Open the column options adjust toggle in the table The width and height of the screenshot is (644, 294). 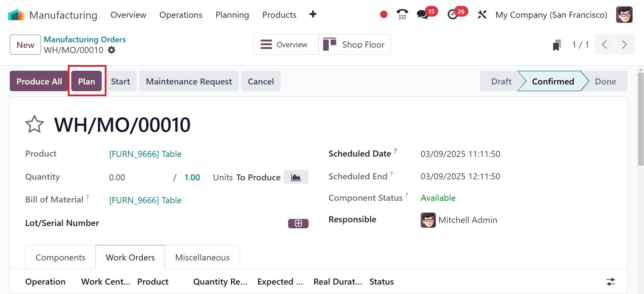(x=611, y=282)
